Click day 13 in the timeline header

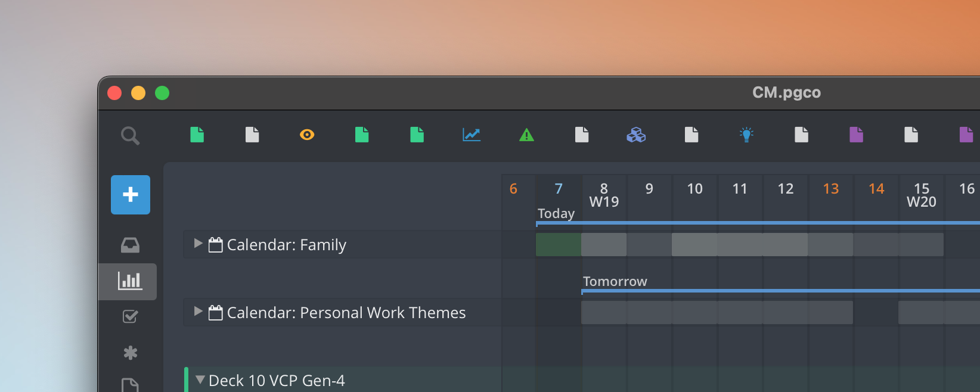(x=830, y=189)
